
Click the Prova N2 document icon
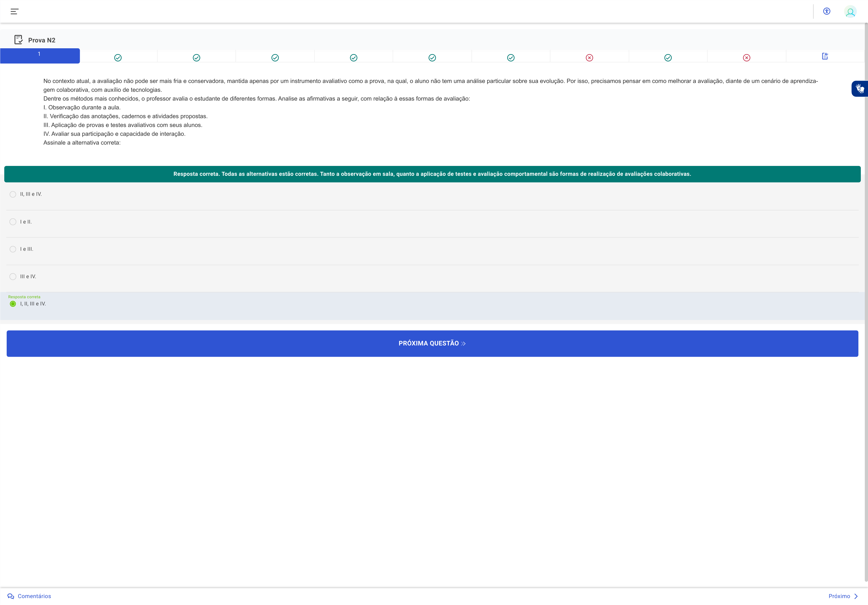click(x=18, y=40)
